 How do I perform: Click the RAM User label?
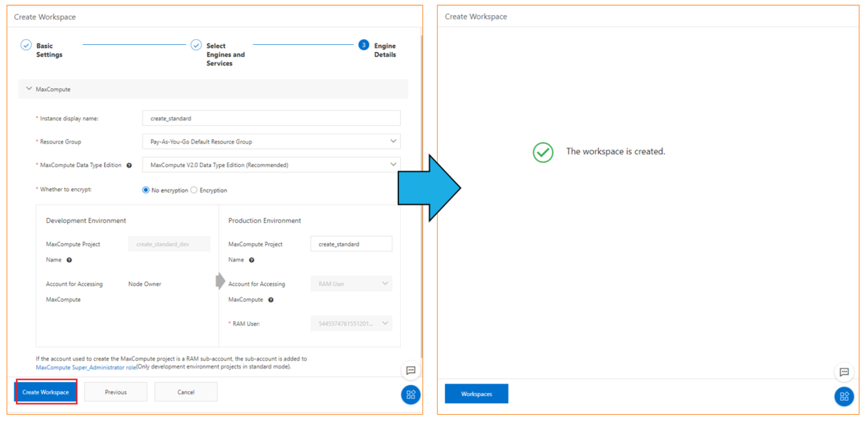click(x=246, y=324)
